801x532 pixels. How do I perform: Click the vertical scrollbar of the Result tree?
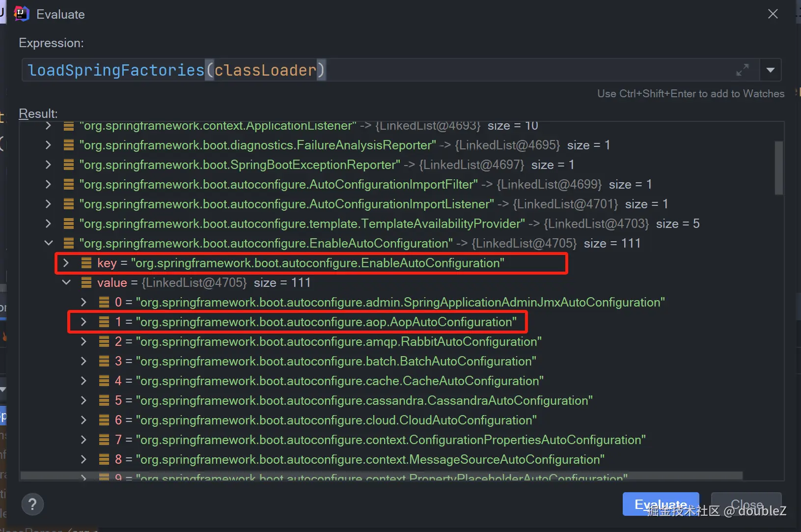pyautogui.click(x=779, y=168)
